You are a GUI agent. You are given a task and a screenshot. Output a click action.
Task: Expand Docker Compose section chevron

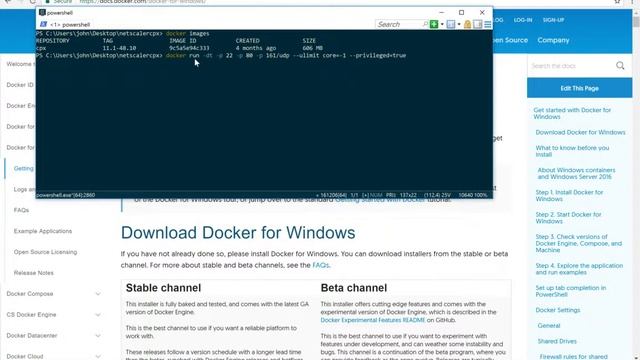click(x=98, y=294)
